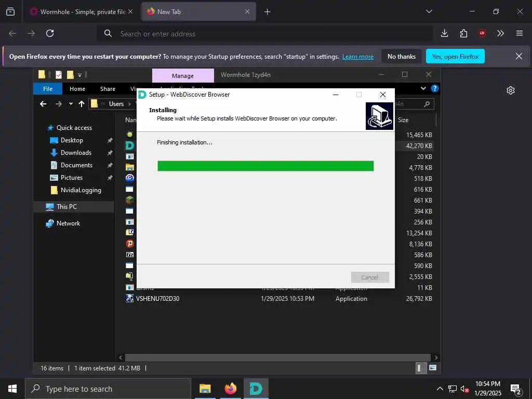Select Network in navigation pane

click(68, 223)
